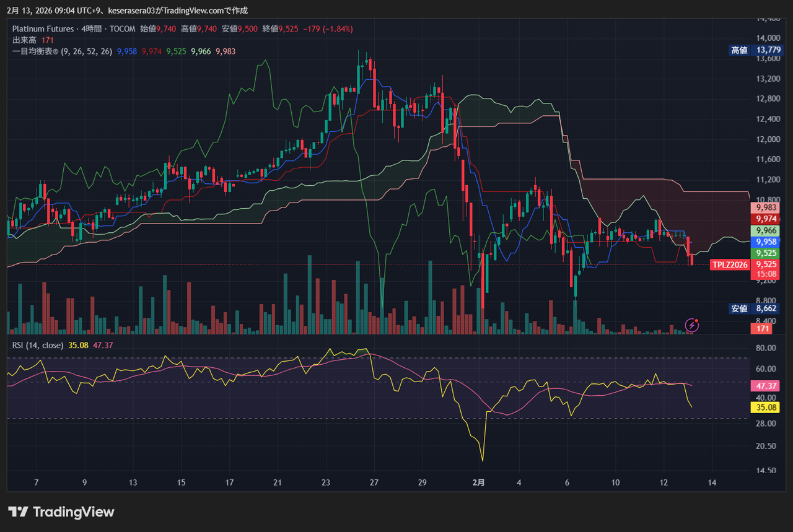Screen dimensions: 793x532
Task: Click the TPLZ2026 symbol tag
Action: point(730,264)
